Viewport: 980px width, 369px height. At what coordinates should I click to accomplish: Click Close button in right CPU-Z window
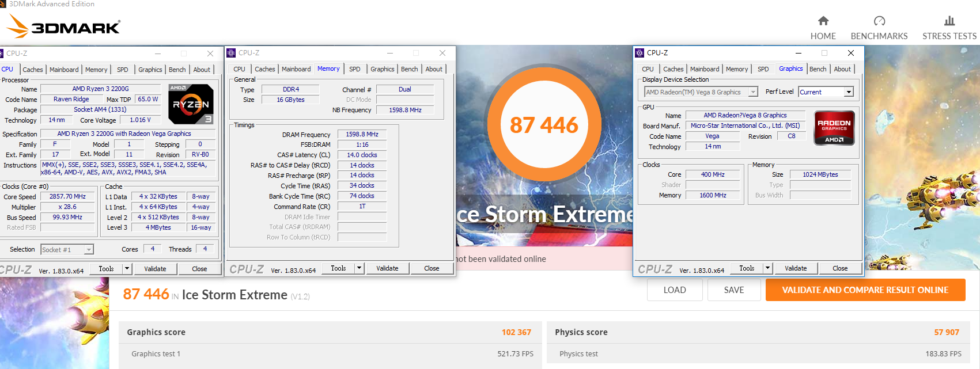tap(840, 268)
